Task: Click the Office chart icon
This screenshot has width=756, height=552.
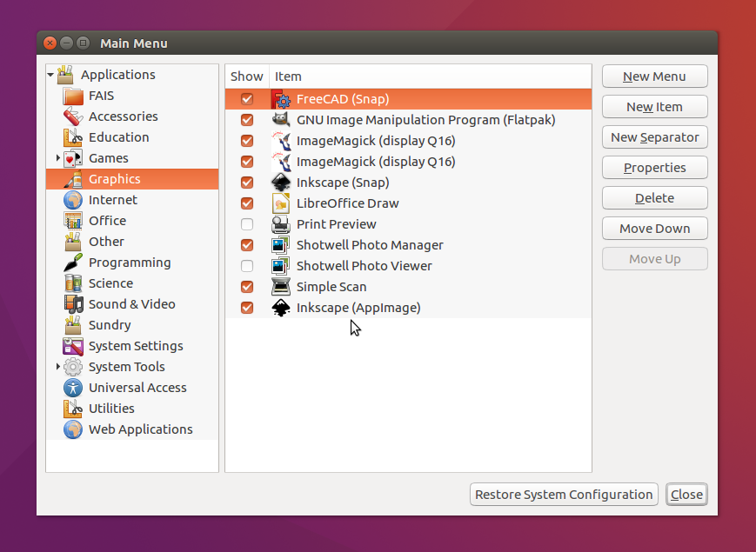Action: point(73,221)
